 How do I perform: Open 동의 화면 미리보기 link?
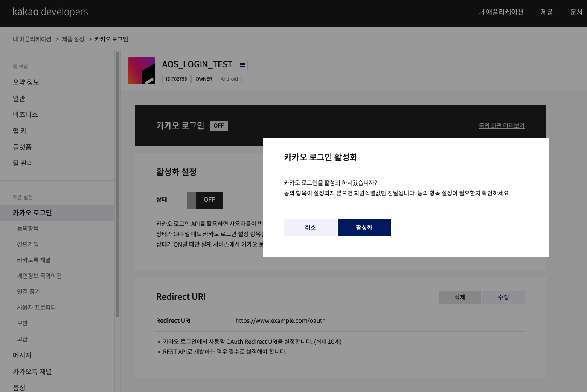pyautogui.click(x=502, y=125)
